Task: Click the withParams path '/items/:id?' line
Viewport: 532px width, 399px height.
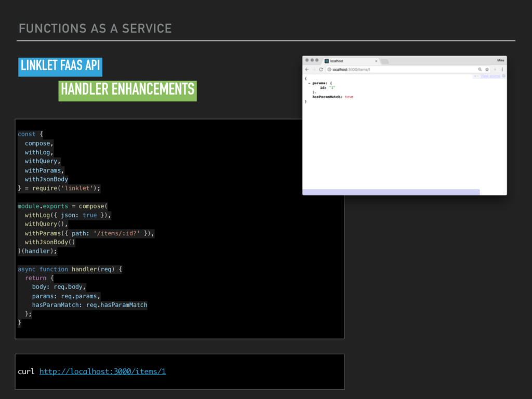Action: pos(89,233)
